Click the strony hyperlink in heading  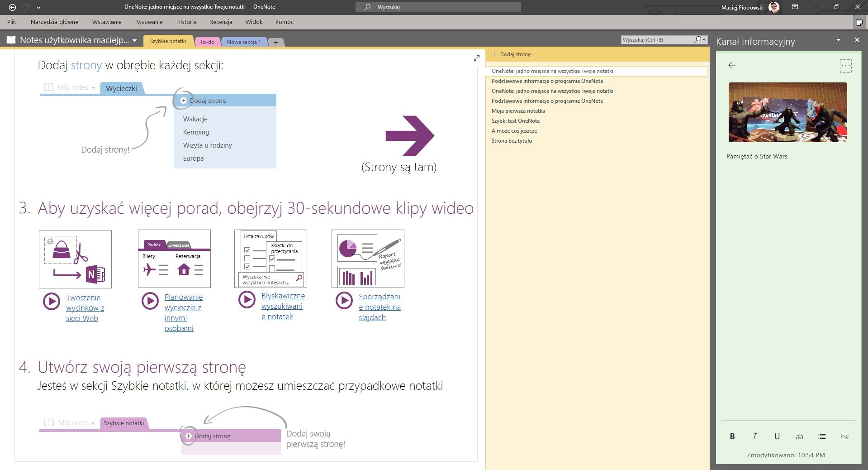pos(86,65)
